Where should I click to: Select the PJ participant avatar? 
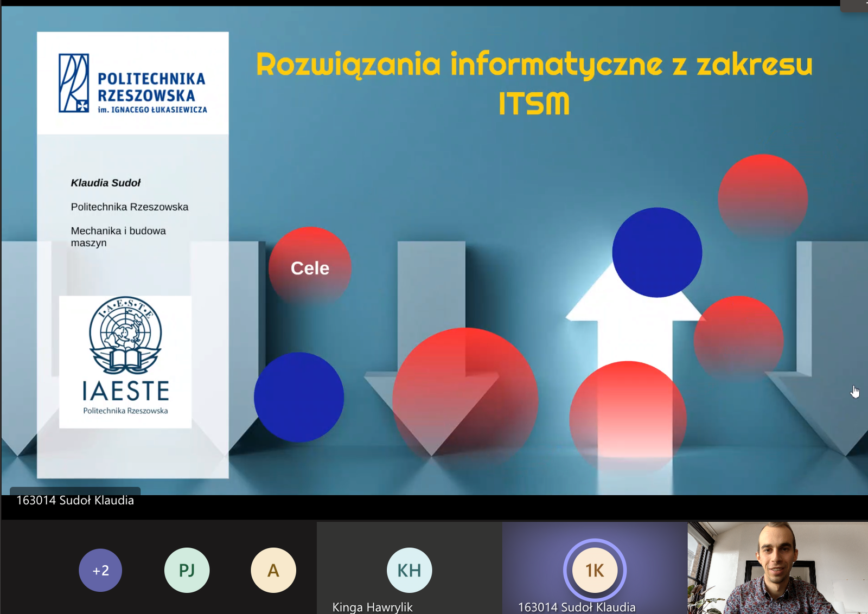click(x=187, y=570)
